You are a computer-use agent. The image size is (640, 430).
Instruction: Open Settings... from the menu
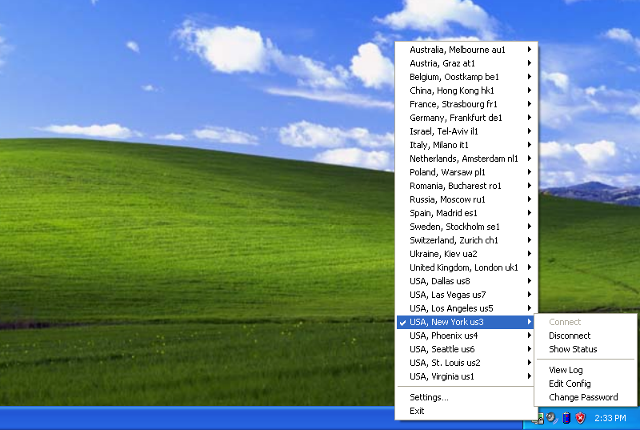tap(466, 397)
